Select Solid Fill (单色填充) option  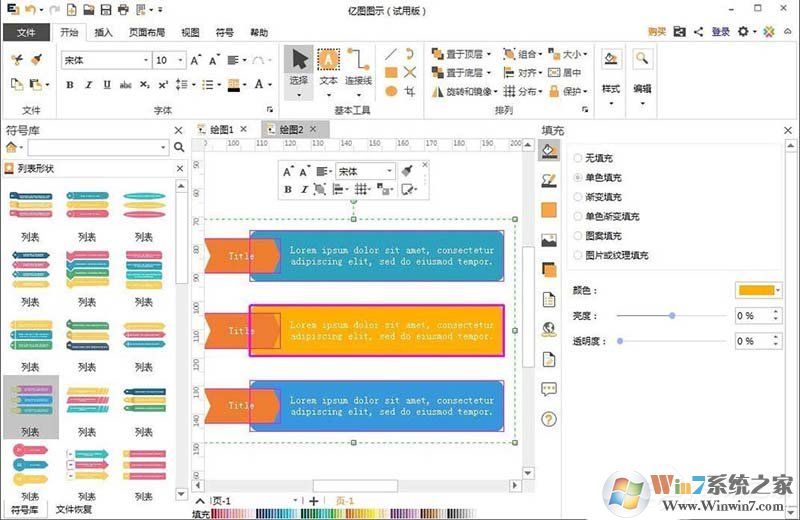pos(578,178)
